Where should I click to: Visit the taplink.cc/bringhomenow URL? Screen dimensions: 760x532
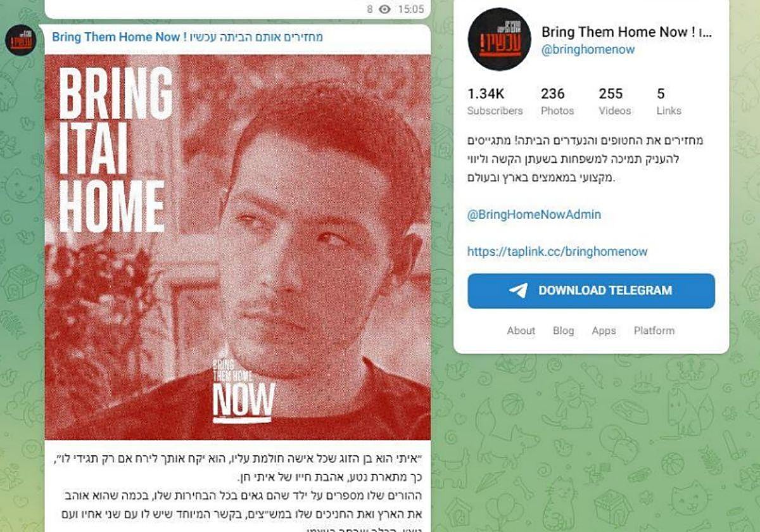click(x=557, y=251)
